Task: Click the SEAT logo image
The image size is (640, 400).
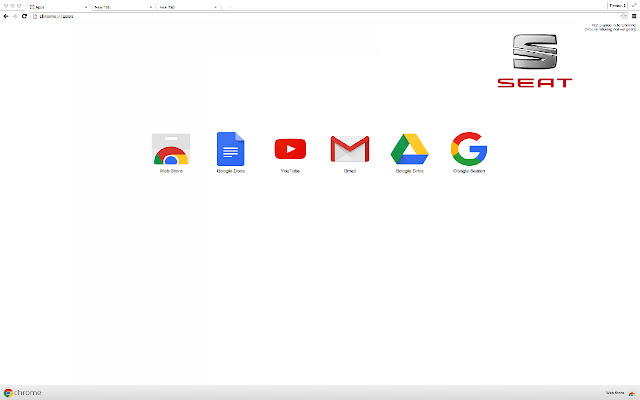Action: tap(535, 60)
